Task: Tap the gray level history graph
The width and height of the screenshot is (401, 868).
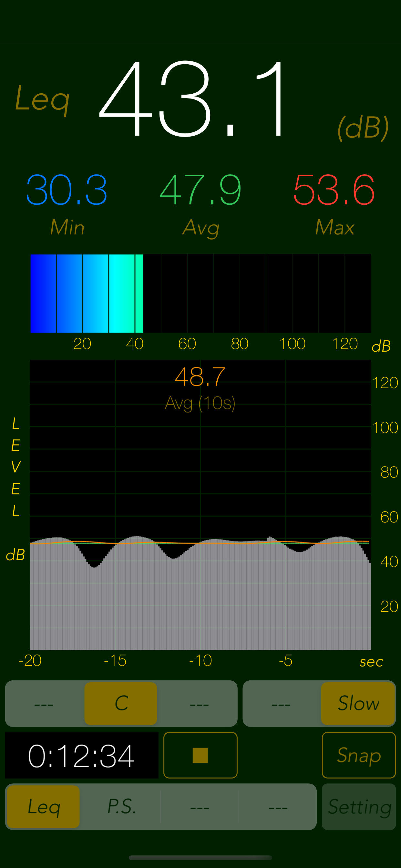Action: coord(200,505)
